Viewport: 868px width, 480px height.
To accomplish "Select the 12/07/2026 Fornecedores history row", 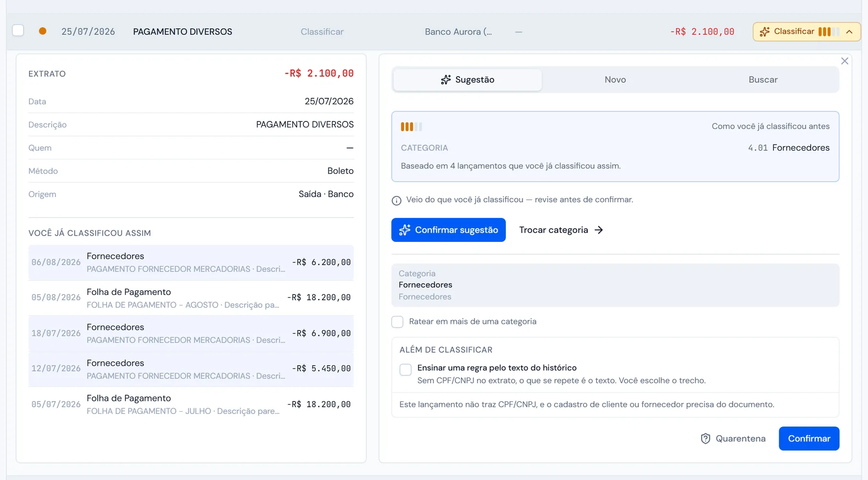I will [191, 369].
